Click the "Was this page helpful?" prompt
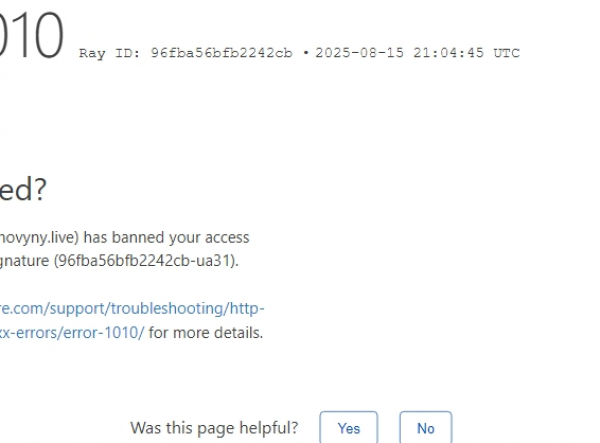 pyautogui.click(x=214, y=428)
